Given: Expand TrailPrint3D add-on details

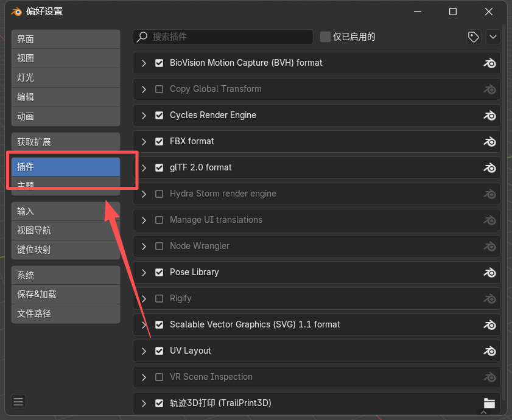Looking at the screenshot, I should point(144,404).
